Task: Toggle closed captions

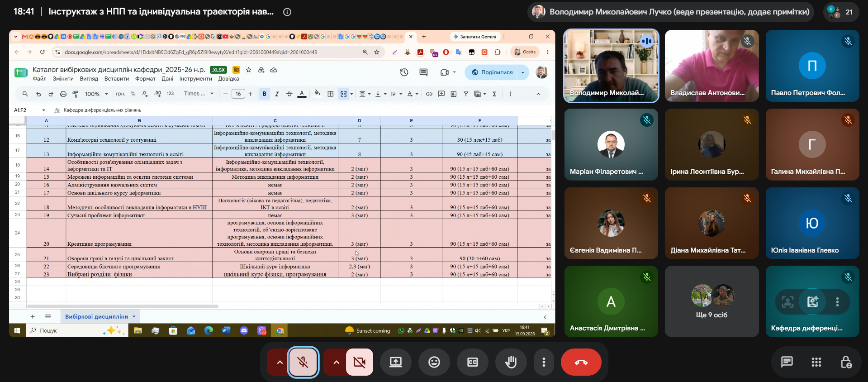Action: point(473,362)
